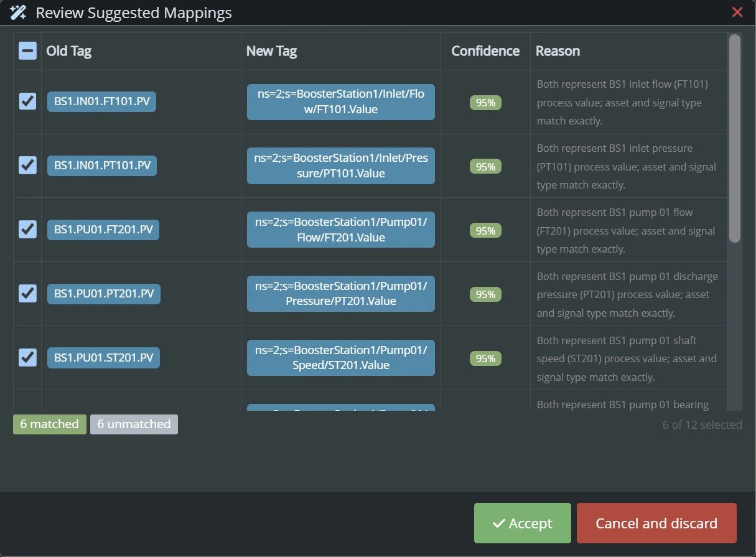This screenshot has width=756, height=557.
Task: Select old tag BS1.PU01.ST201.PV
Action: pos(103,358)
